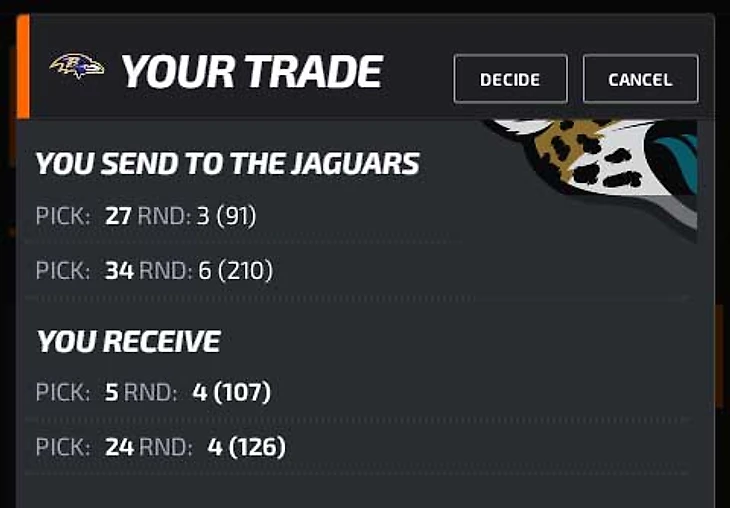Click the YOU RECEIVE section heading

[128, 341]
